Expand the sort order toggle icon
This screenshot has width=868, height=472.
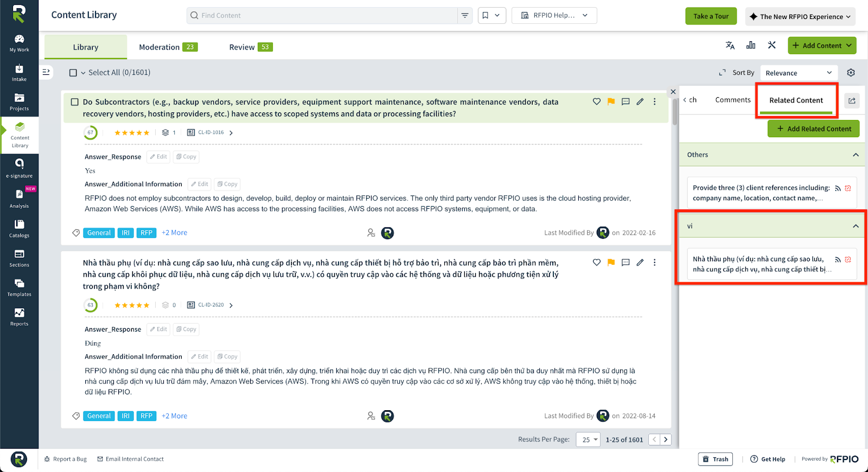[x=722, y=73]
